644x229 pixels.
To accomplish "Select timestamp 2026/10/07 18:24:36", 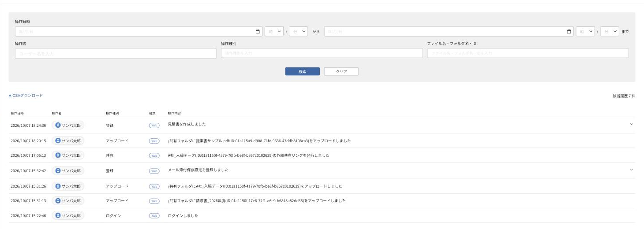I will [x=28, y=126].
